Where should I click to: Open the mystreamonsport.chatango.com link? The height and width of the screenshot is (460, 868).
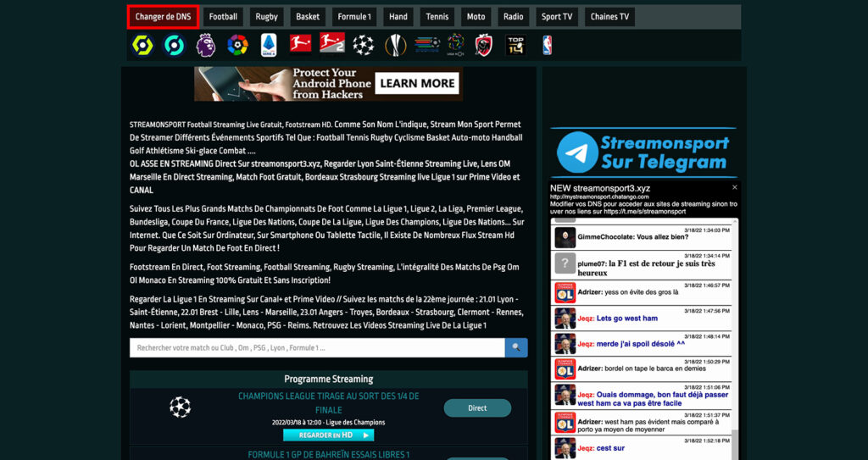point(599,197)
